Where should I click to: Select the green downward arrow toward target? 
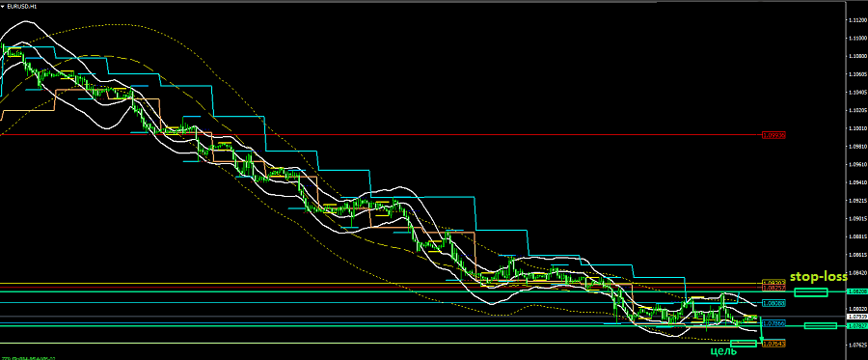pos(762,330)
